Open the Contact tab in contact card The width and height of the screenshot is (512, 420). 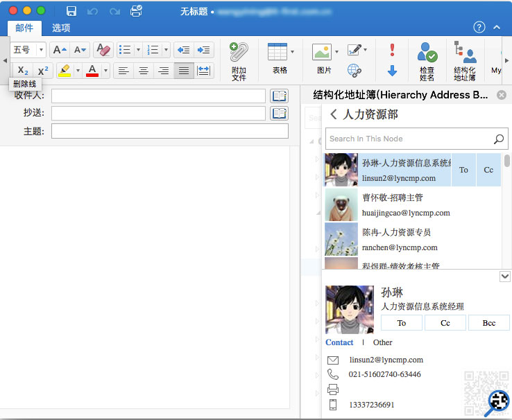tap(339, 342)
